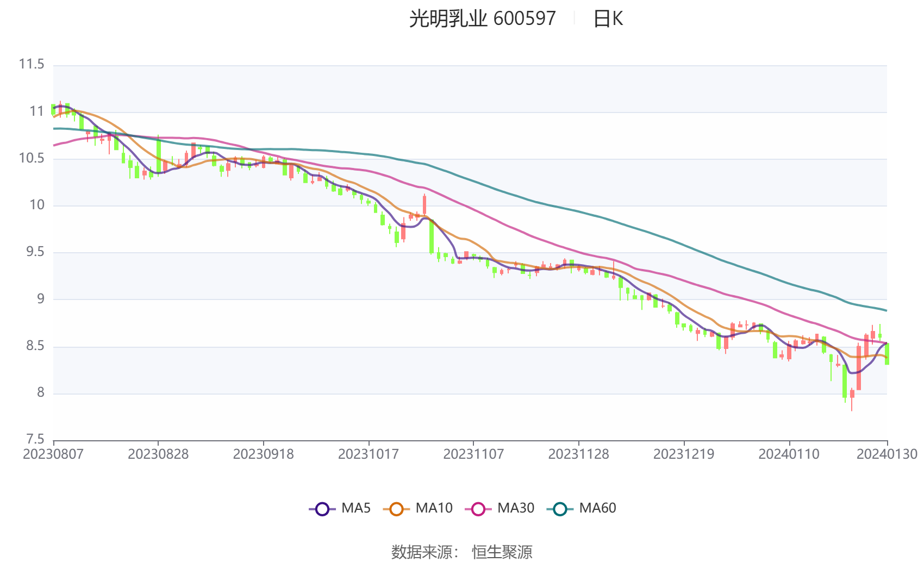Select the 20230918 x-axis date label
The image size is (924, 562).
[264, 454]
